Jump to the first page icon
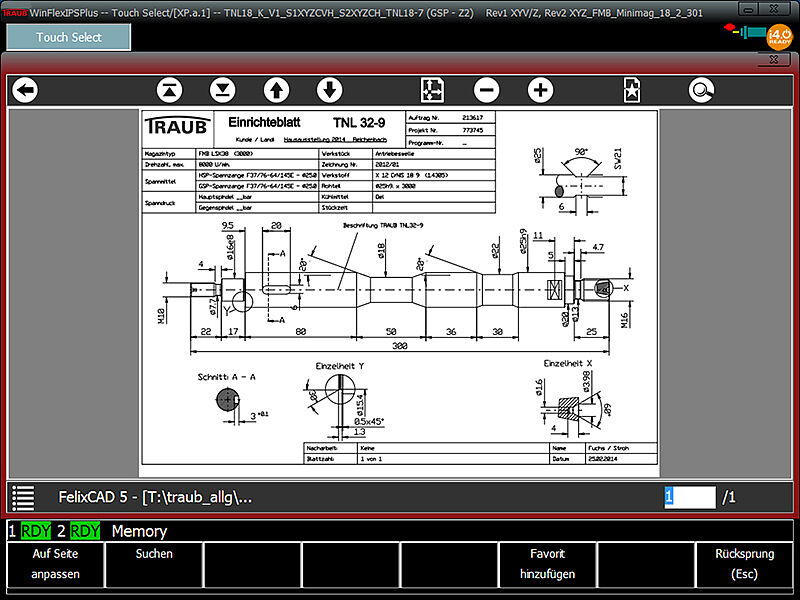The width and height of the screenshot is (800, 600). 170,91
